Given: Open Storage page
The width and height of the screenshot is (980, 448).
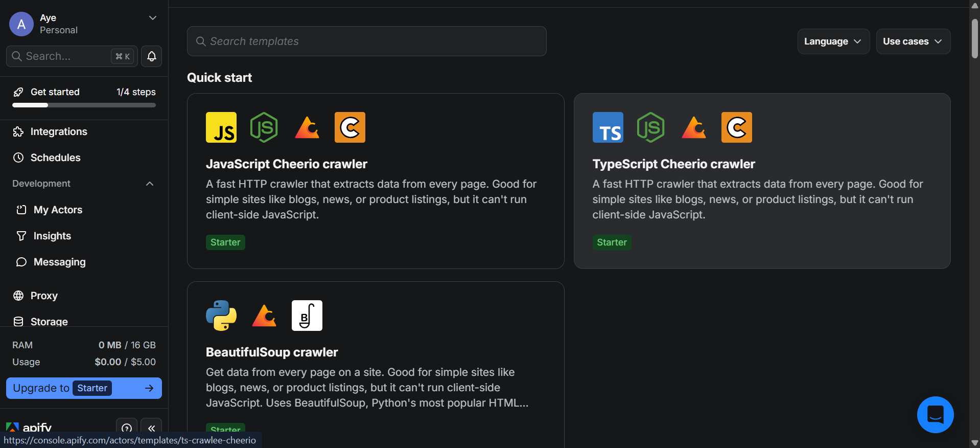Looking at the screenshot, I should pyautogui.click(x=49, y=322).
